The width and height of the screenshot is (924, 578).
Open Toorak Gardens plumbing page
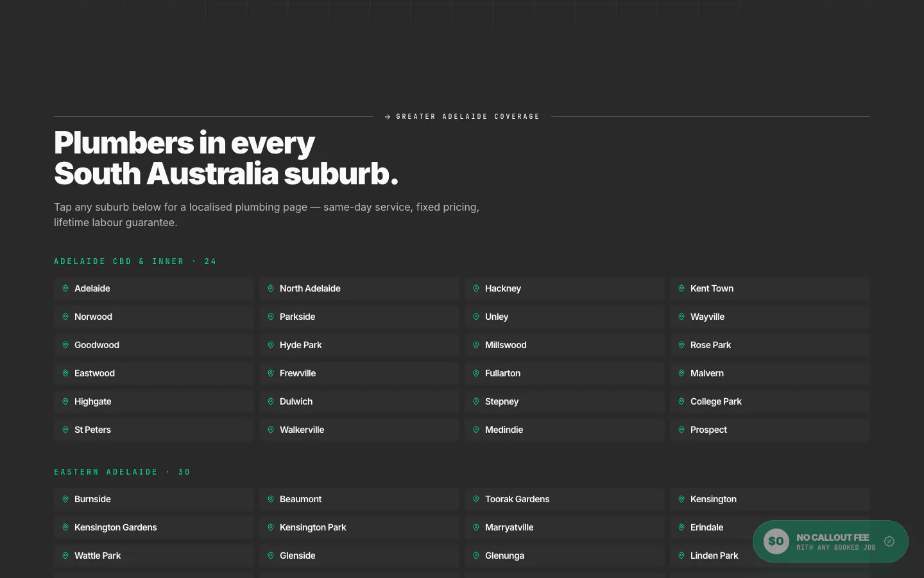point(565,499)
